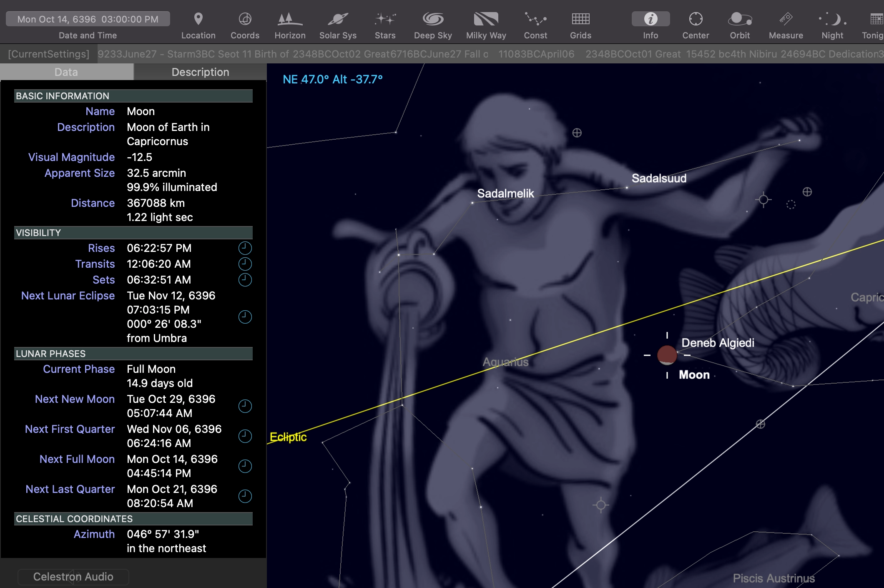Click the Moon label next to the Moon
Image resolution: width=884 pixels, height=588 pixels.
point(694,375)
